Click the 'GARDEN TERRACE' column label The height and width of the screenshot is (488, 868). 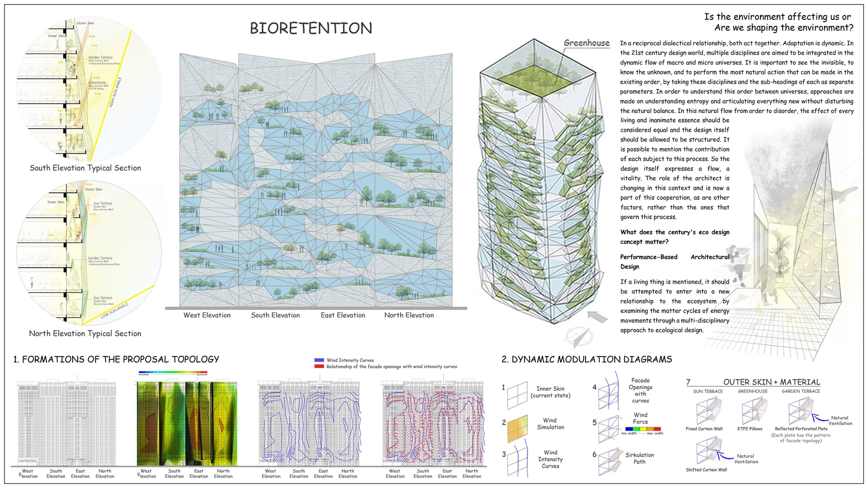[x=801, y=391]
